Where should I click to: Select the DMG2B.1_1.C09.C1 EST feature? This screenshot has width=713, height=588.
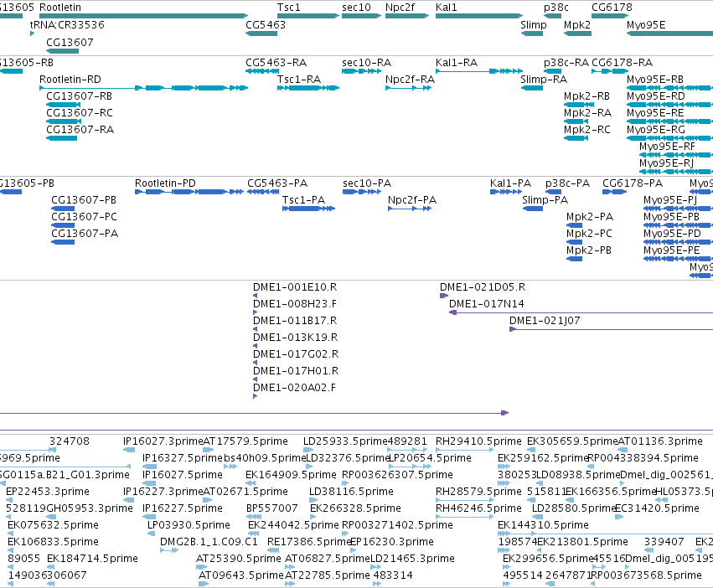[x=169, y=550]
